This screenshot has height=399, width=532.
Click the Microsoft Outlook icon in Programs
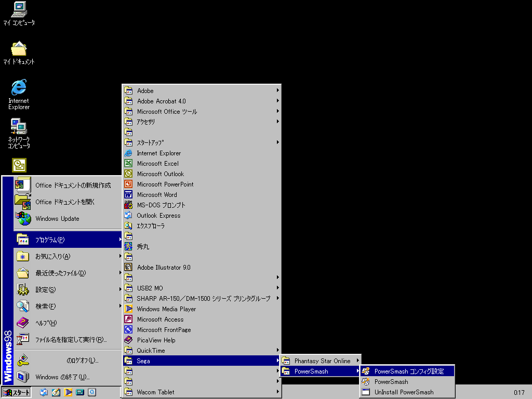[128, 174]
